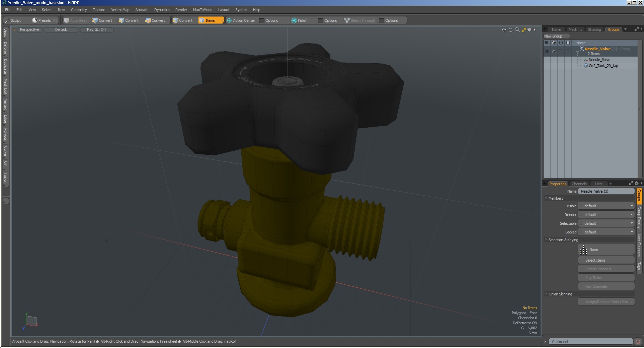
Task: Toggle render camera for Needle_Valve group
Action: (554, 51)
